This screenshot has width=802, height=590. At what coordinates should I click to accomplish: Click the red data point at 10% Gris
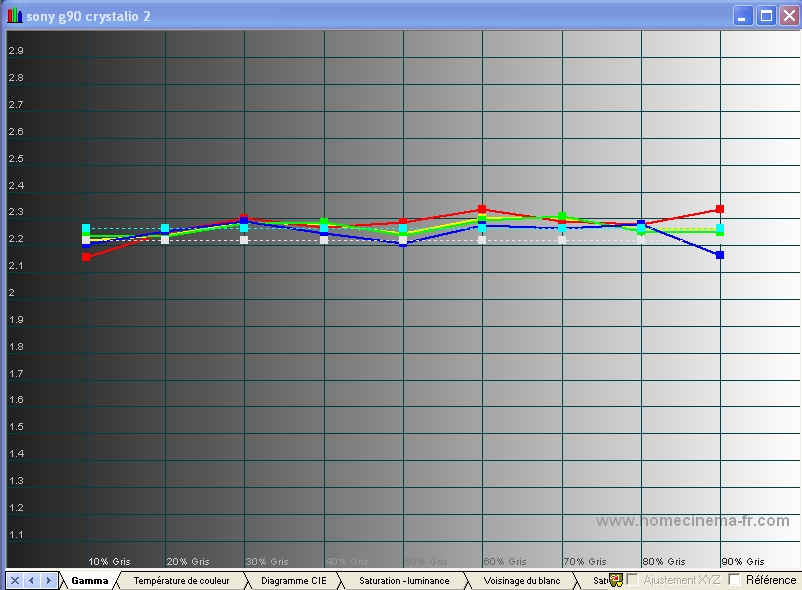[86, 257]
